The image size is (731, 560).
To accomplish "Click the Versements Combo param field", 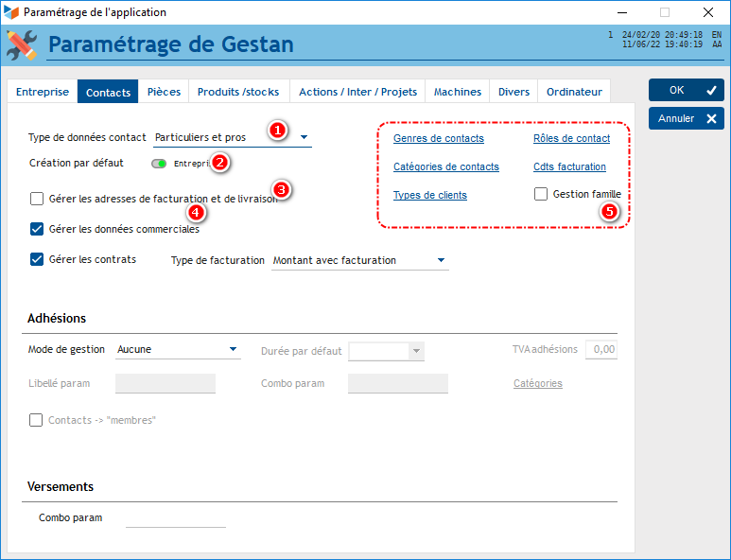I will [x=176, y=518].
